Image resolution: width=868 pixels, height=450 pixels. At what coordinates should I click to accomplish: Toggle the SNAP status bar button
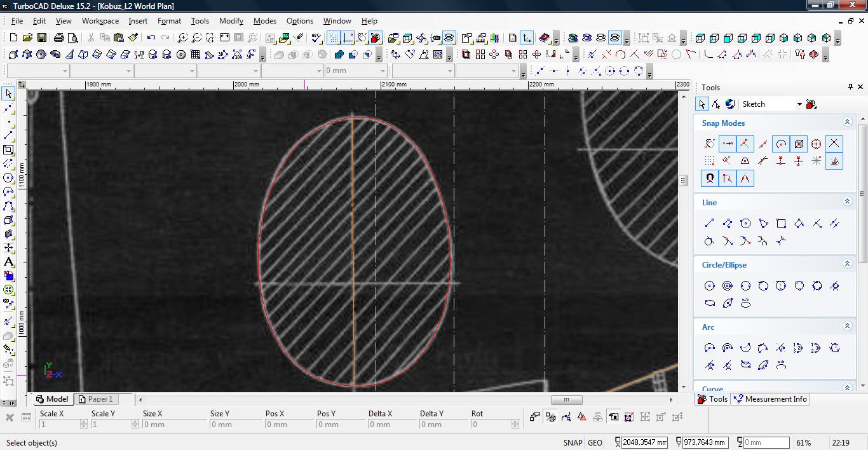[573, 443]
